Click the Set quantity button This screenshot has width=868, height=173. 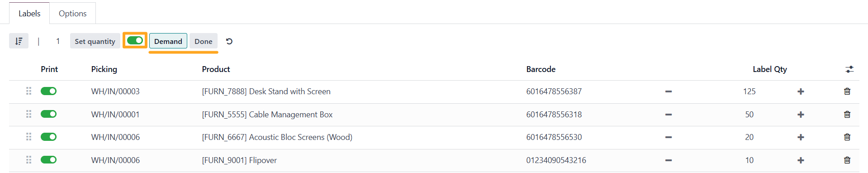(95, 41)
